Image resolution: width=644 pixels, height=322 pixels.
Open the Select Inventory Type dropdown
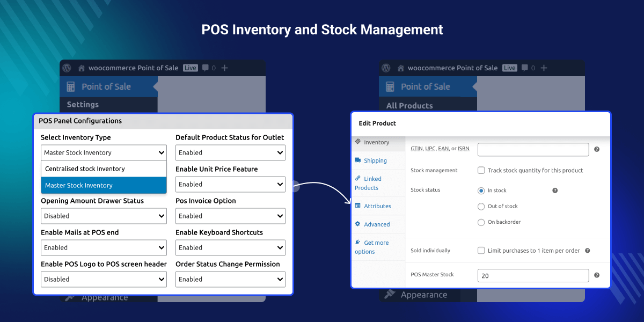104,152
